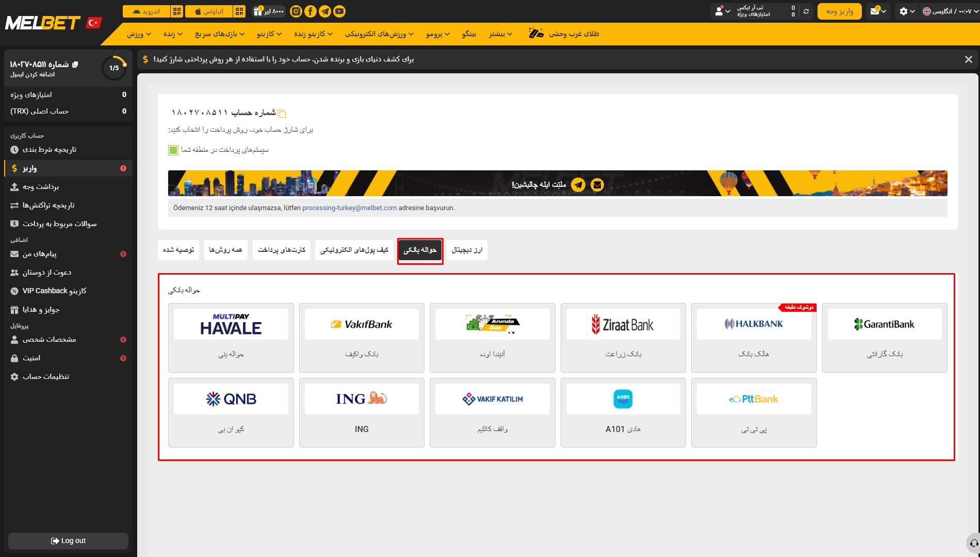Viewport: 980px width, 557px height.
Task: Refresh the account balance
Action: click(x=806, y=11)
